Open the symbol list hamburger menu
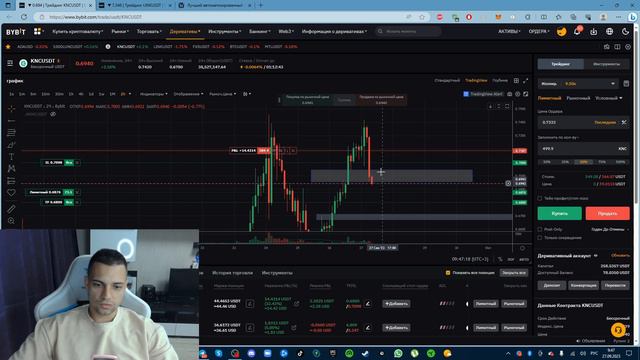The image size is (640, 360). pos(10,63)
